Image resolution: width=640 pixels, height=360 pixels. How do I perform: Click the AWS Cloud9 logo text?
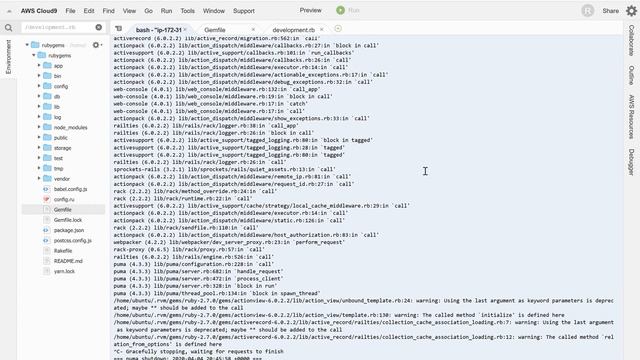(39, 11)
